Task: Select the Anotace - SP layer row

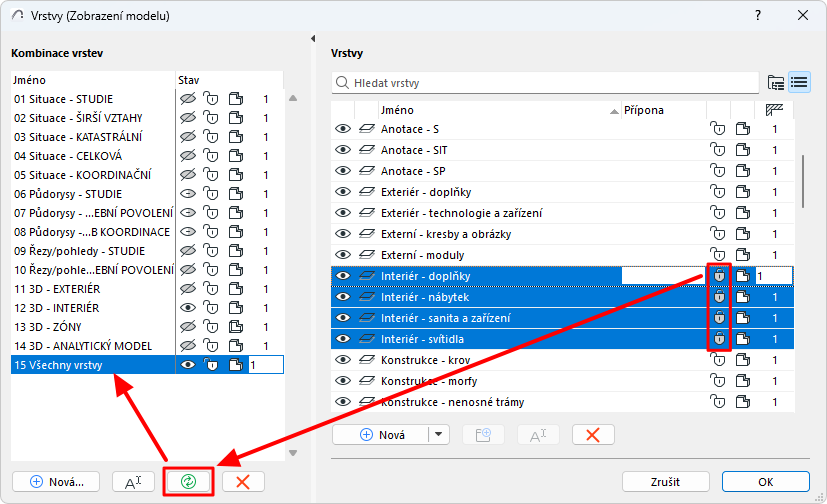Action: (x=562, y=171)
